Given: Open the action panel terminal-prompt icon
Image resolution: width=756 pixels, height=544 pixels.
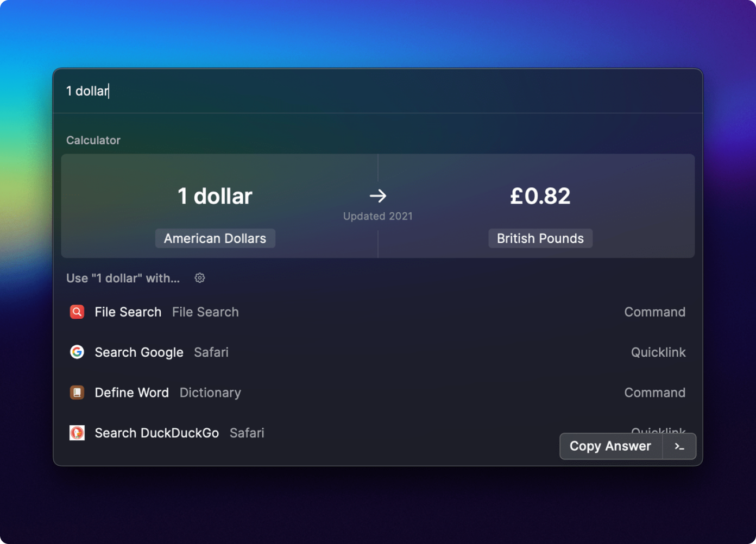Looking at the screenshot, I should click(679, 446).
